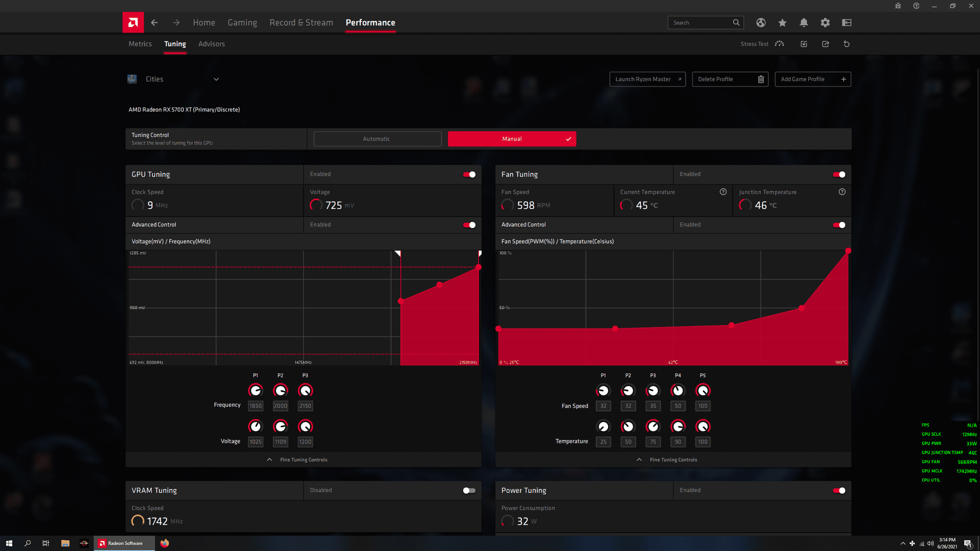Click the P1 Frequency dial knob

click(x=256, y=390)
